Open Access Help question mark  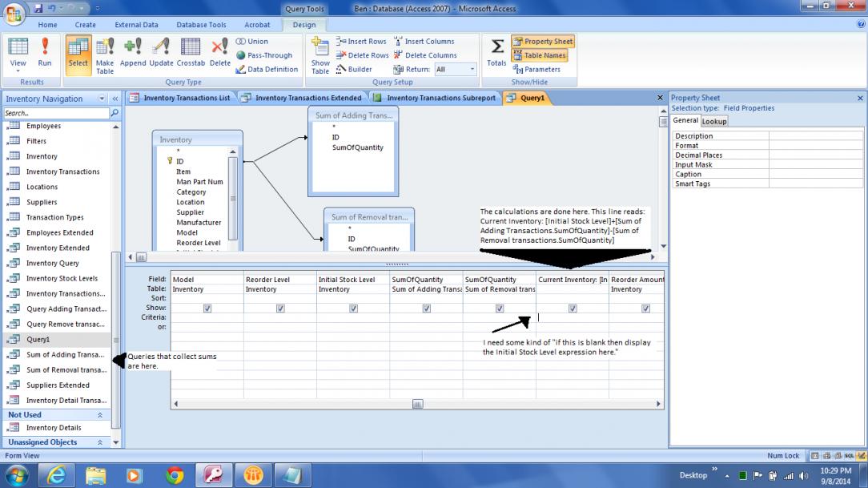pyautogui.click(x=861, y=24)
